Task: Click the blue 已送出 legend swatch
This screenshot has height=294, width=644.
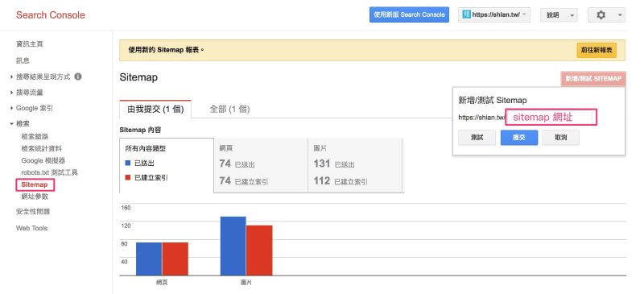Action: tap(127, 164)
